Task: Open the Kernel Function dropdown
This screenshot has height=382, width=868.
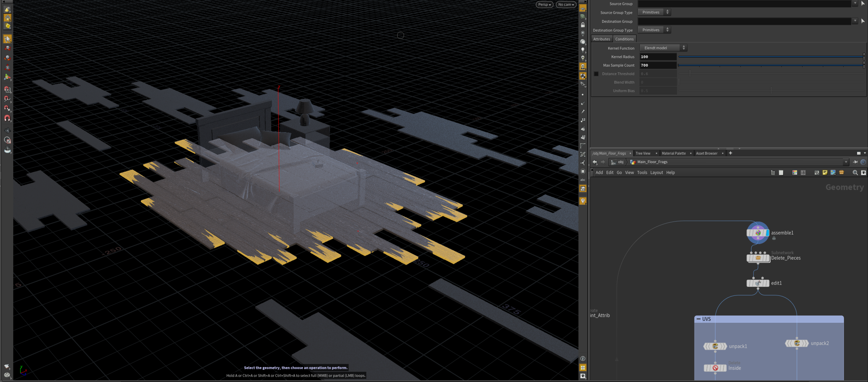Action: [663, 48]
